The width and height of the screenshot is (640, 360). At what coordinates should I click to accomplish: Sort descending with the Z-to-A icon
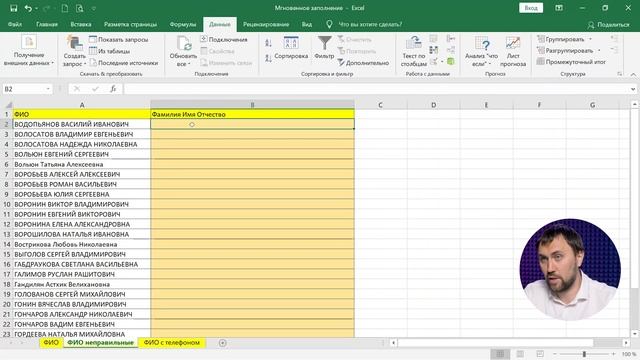[268, 58]
